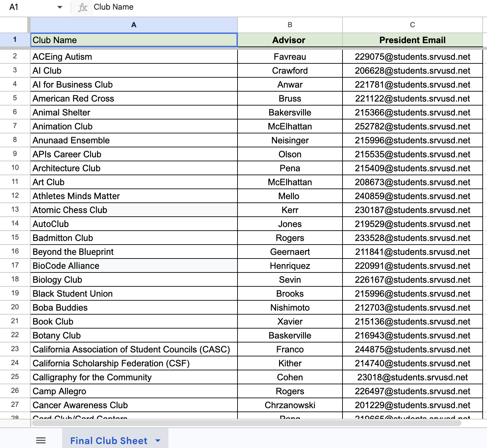This screenshot has width=487, height=448.
Task: Click the email cell 23018@students.srvusd.net
Action: pyautogui.click(x=413, y=377)
